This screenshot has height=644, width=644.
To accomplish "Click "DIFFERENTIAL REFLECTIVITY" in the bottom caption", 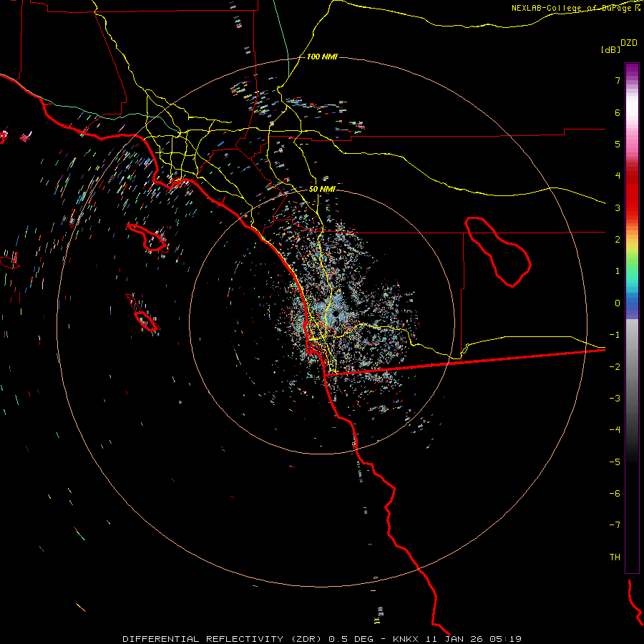I will pyautogui.click(x=203, y=639).
